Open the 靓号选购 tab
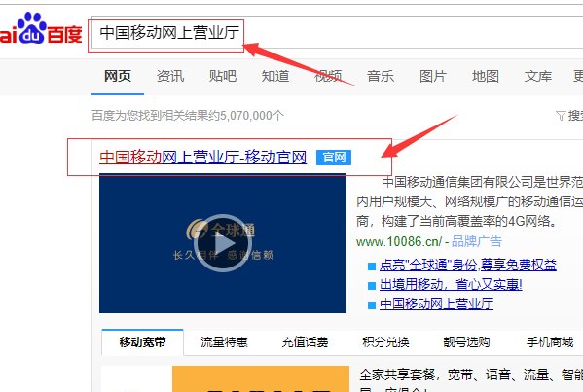 (466, 341)
